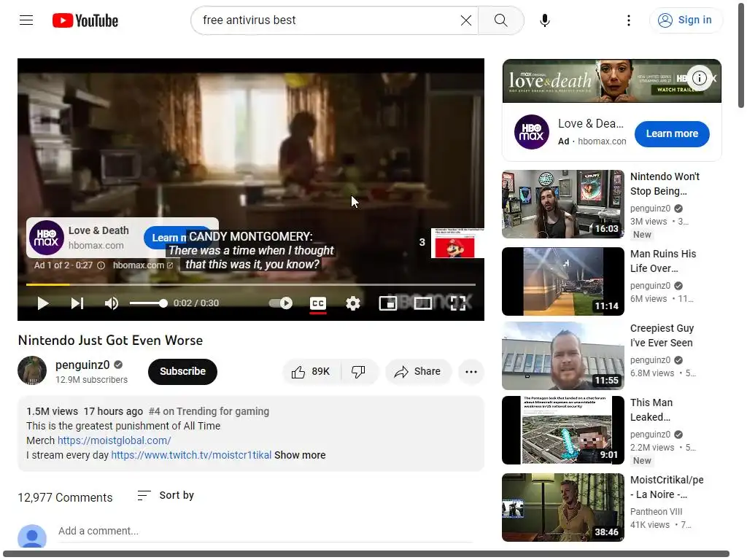Seek along the ad progress bar
Image resolution: width=747 pixels, height=560 pixels.
tap(251, 285)
